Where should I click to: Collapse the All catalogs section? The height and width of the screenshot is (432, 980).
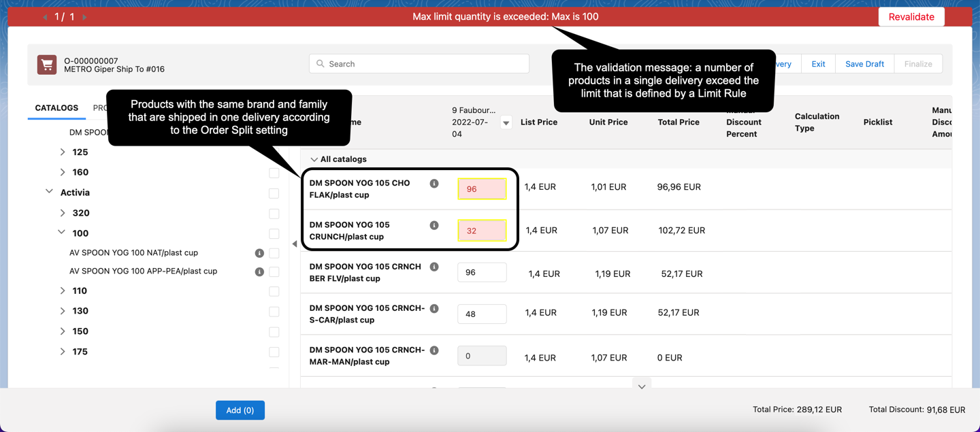(x=314, y=159)
